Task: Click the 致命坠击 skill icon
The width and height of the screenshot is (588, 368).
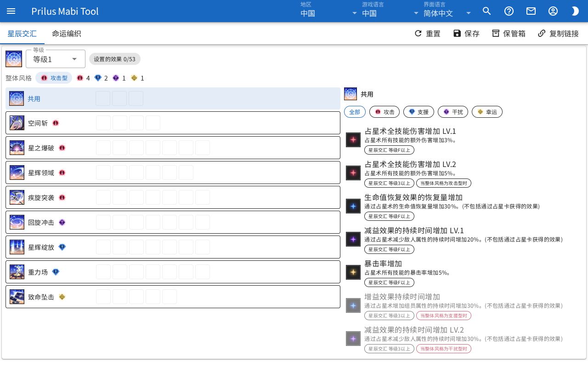Action: pyautogui.click(x=17, y=297)
